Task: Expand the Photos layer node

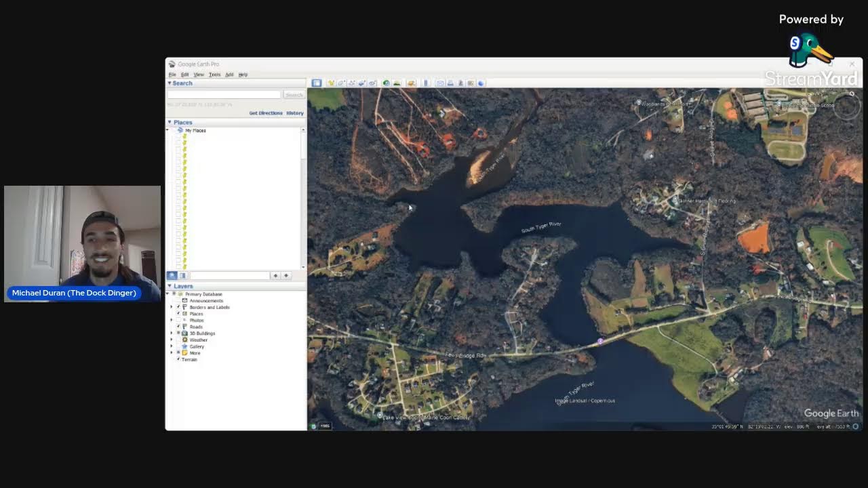Action: (172, 321)
